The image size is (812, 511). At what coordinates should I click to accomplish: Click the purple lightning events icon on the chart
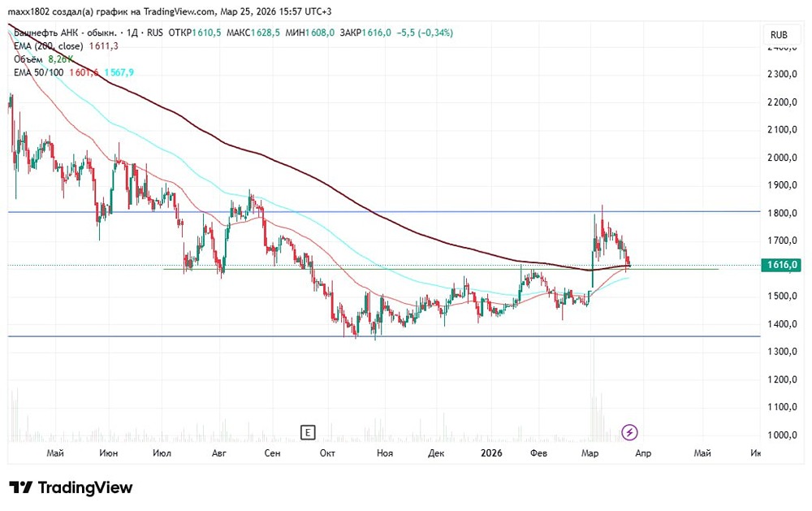pyautogui.click(x=630, y=431)
